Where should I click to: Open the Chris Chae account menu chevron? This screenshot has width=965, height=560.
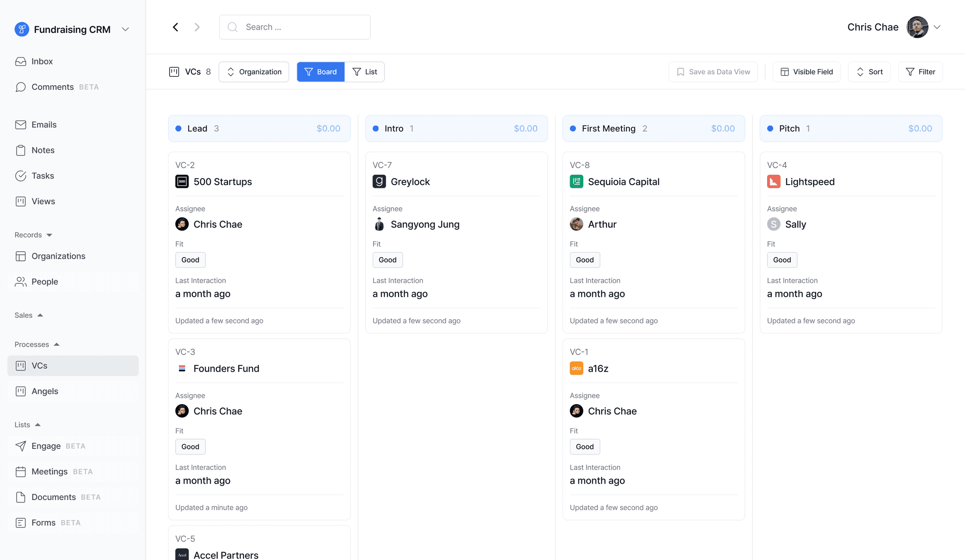point(937,27)
